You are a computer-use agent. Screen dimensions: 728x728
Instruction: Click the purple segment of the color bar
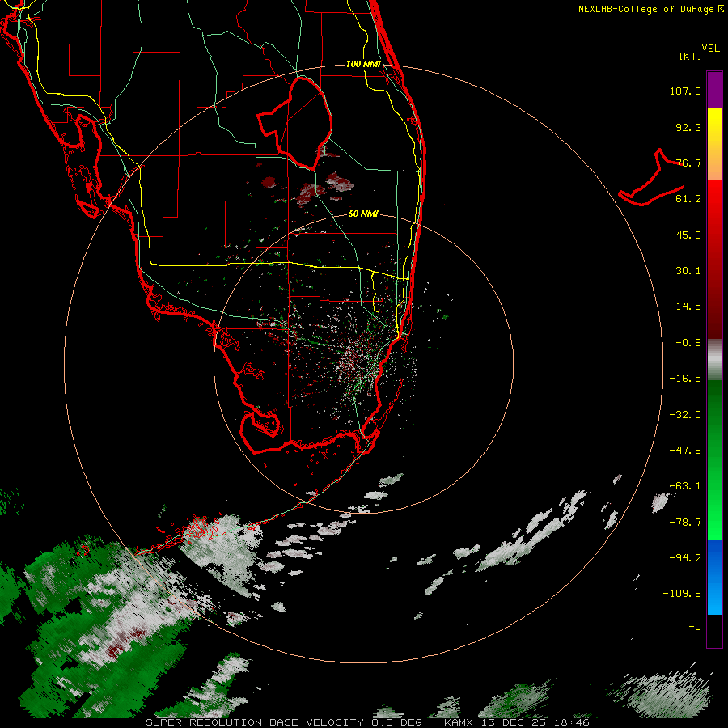714,90
